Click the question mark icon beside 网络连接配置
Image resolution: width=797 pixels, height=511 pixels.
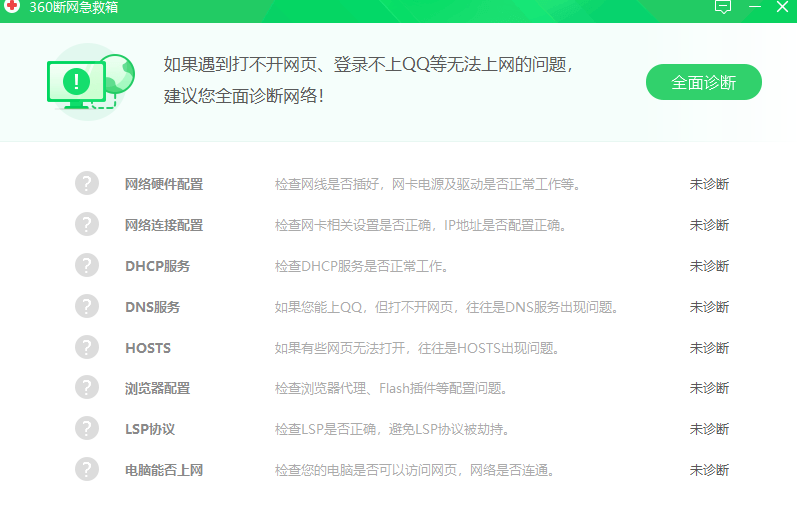[87, 224]
